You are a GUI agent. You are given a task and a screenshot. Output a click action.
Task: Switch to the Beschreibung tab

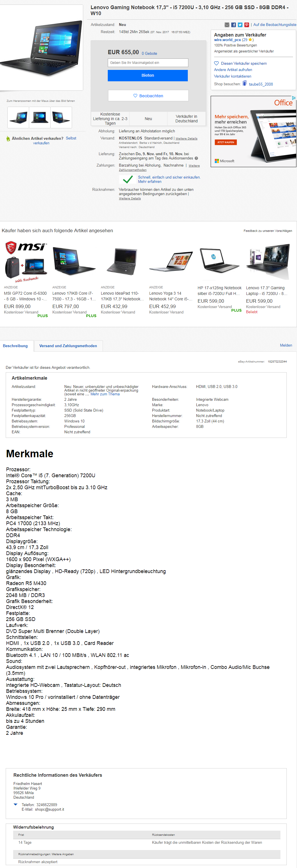[15, 346]
